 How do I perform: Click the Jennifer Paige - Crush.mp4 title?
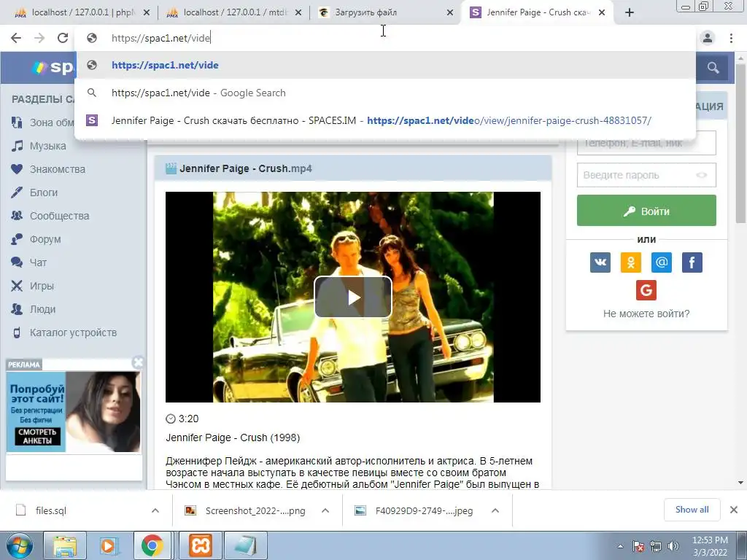click(245, 168)
